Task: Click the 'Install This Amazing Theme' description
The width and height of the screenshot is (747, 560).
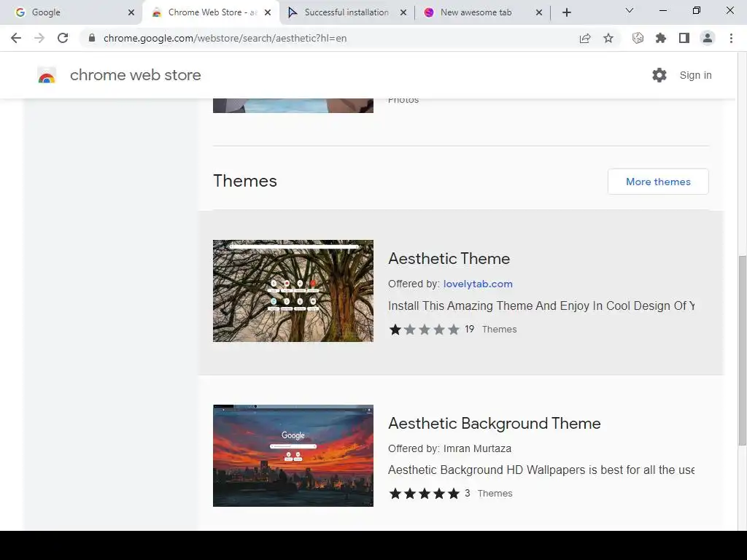Action: [541, 306]
